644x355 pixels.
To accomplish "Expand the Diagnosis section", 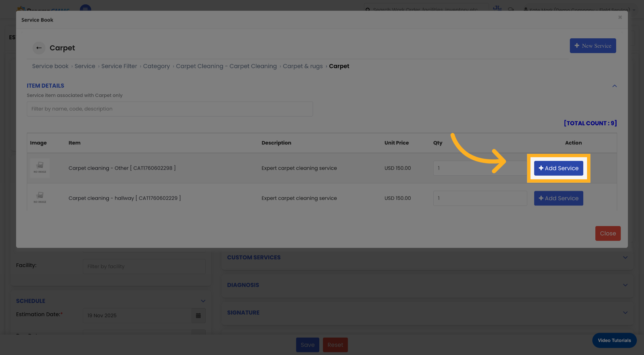I will point(625,285).
